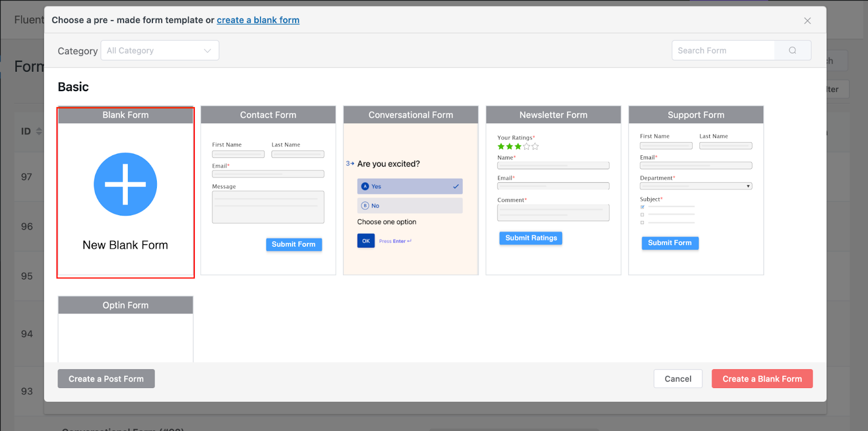Click the checked Subject checkbox in Support preview

(642, 207)
